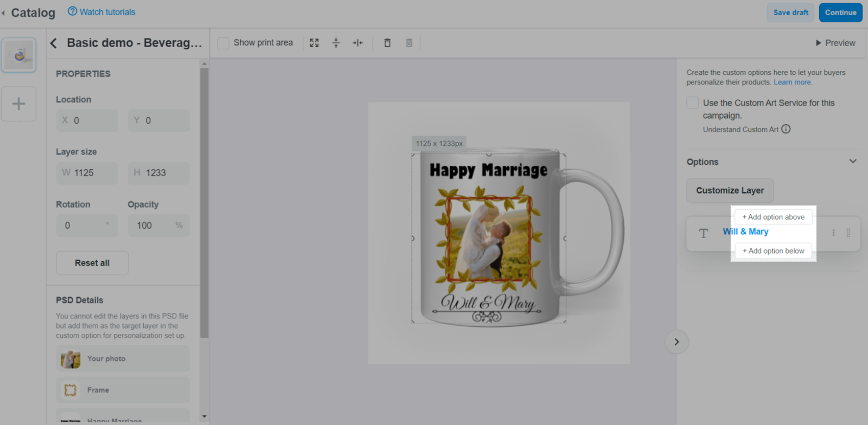868x425 pixels.
Task: Click the help icon near Watch tutorials
Action: click(72, 11)
